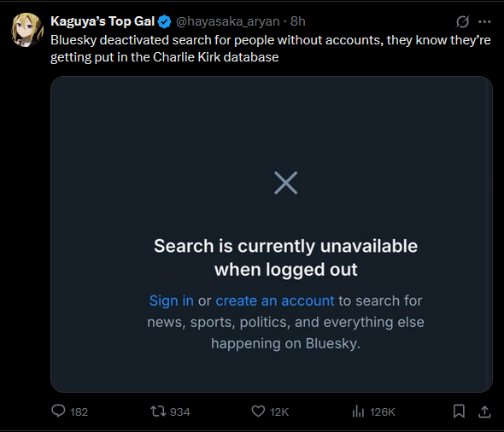Image resolution: width=504 pixels, height=432 pixels.
Task: Open Kaguya's Top Gal display name
Action: coord(103,21)
